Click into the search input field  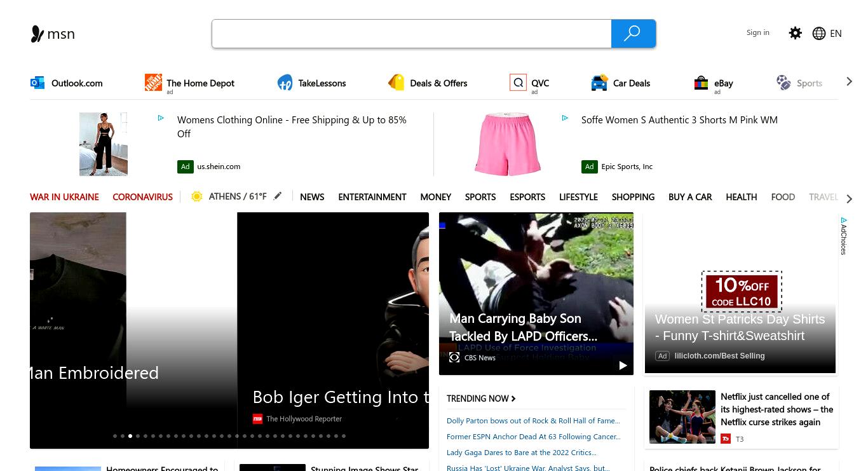[x=412, y=34]
